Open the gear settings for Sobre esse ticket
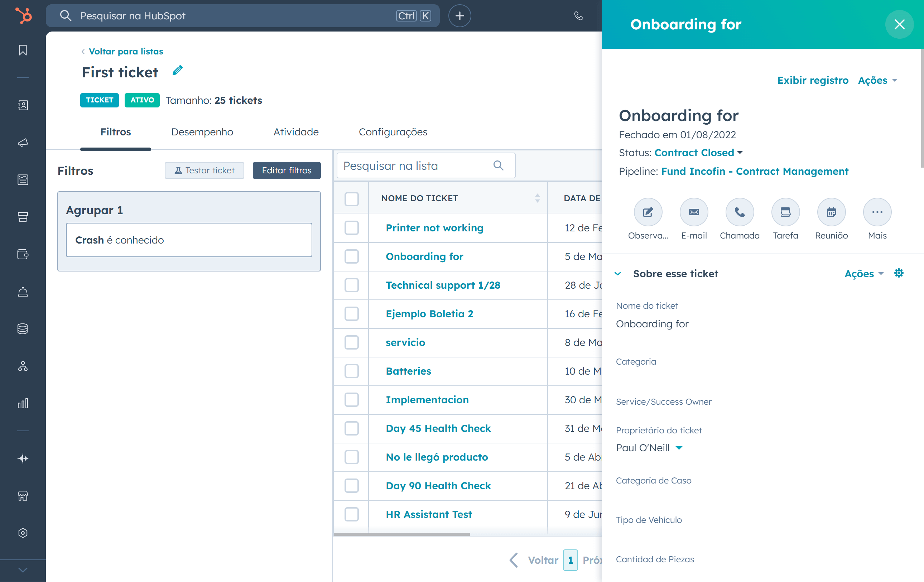 coord(899,273)
